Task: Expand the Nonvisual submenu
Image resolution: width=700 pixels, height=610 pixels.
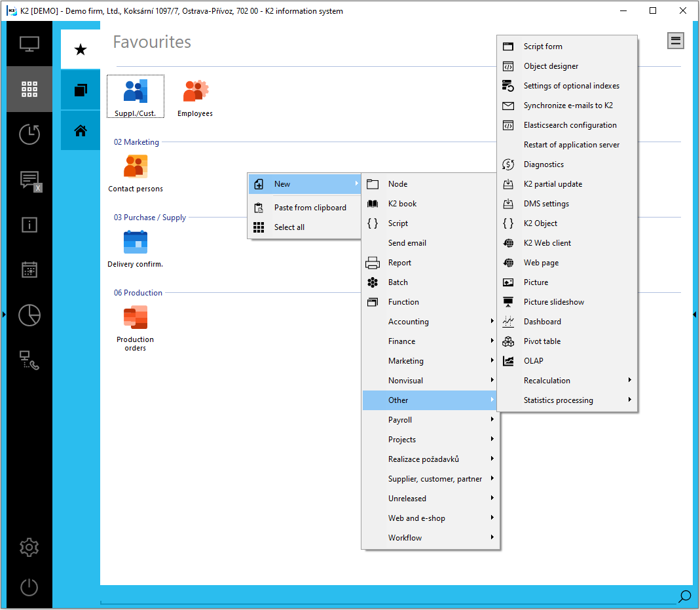Action: point(430,381)
